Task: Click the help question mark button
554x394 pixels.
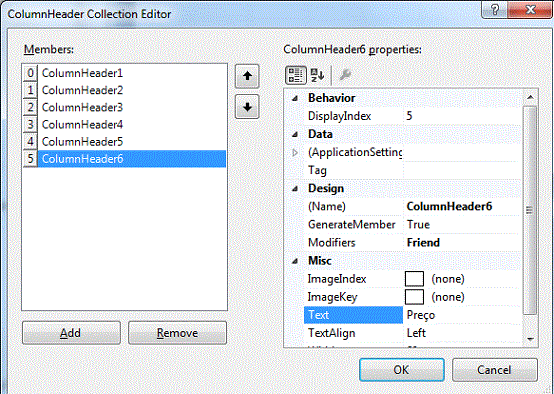Action: click(x=495, y=10)
